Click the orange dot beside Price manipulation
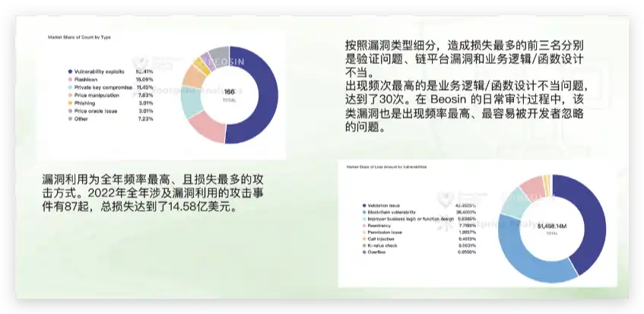The image size is (644, 314). click(x=71, y=95)
